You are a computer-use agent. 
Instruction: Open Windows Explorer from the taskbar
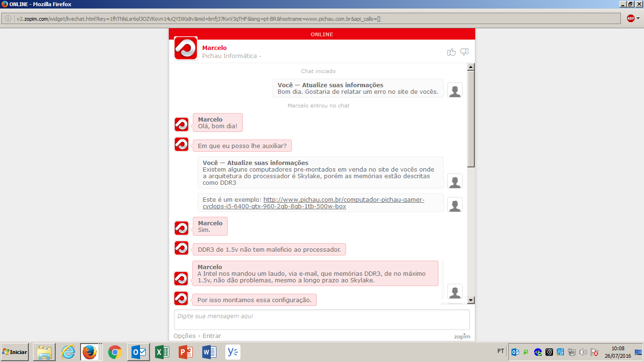(x=44, y=352)
